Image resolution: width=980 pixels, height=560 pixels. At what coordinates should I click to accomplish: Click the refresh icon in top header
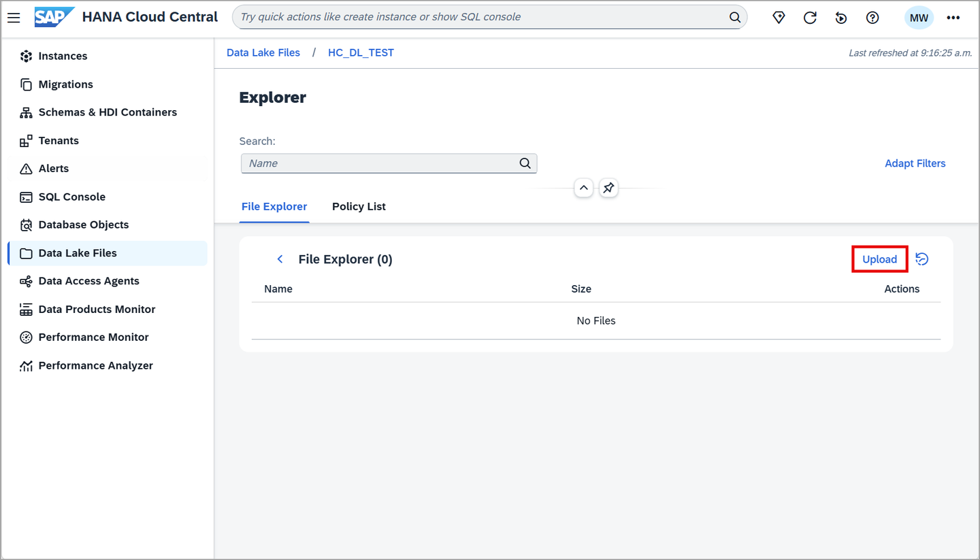pyautogui.click(x=810, y=18)
